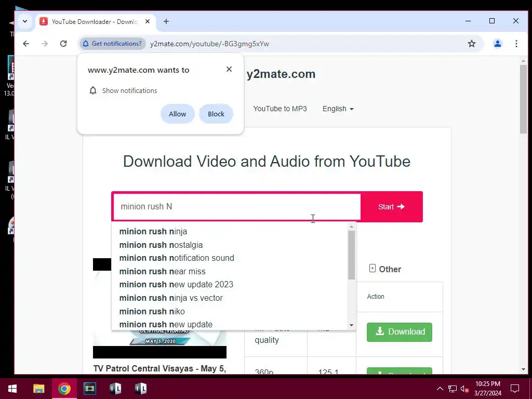Click the first green Download button
The height and width of the screenshot is (399, 532).
point(400,332)
